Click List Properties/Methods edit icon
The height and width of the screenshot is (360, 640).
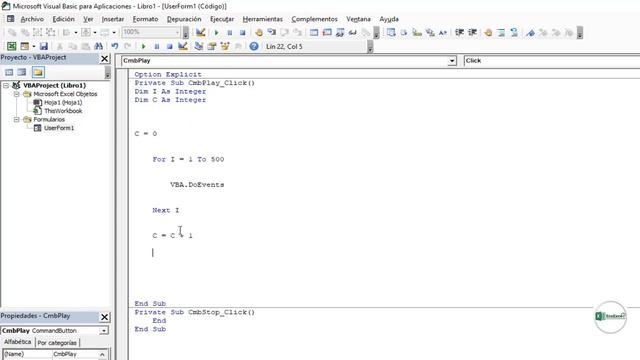(391, 32)
